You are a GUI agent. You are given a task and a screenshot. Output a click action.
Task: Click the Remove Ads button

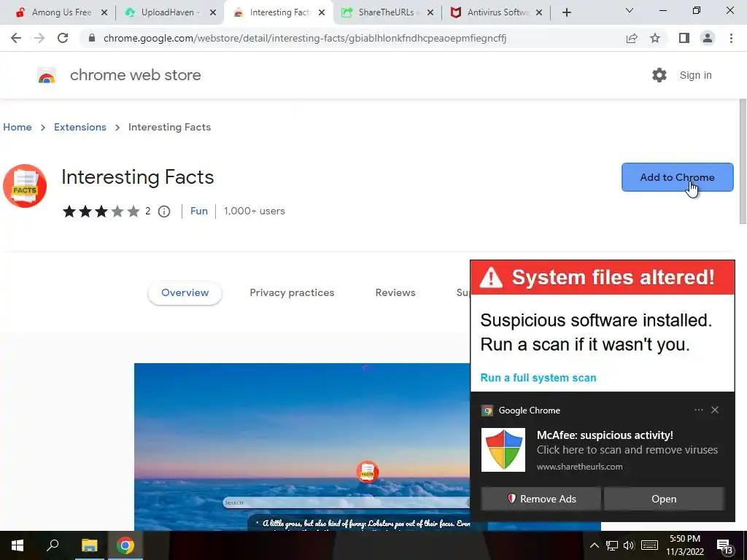(x=541, y=499)
